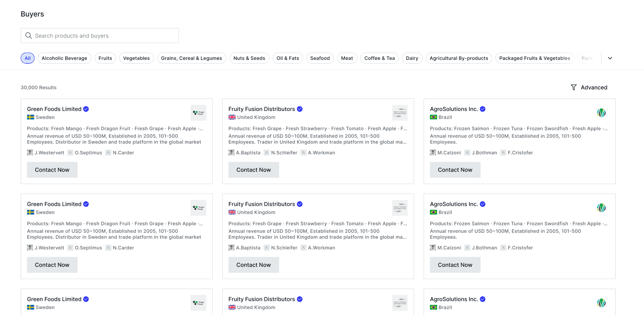Open the Advanced filters

[589, 88]
